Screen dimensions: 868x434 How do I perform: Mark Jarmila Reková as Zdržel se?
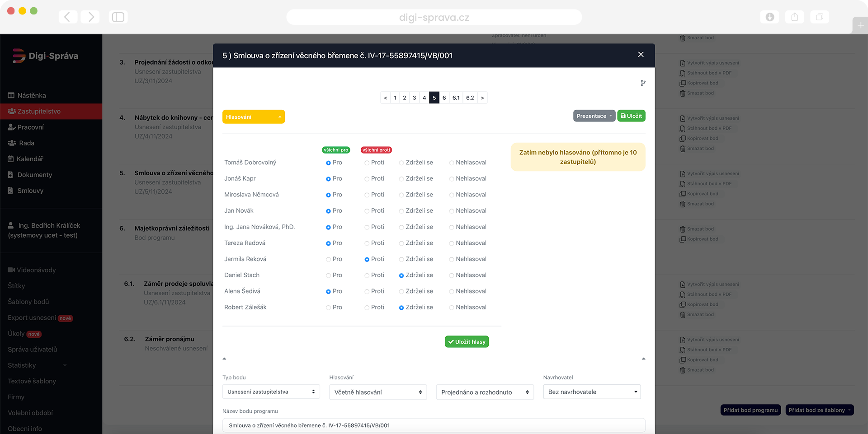401,260
